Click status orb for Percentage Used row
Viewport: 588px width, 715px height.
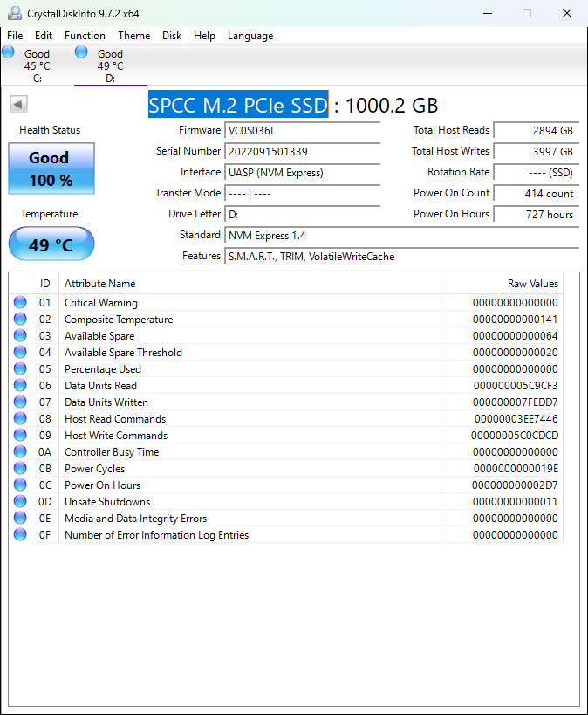pos(20,368)
